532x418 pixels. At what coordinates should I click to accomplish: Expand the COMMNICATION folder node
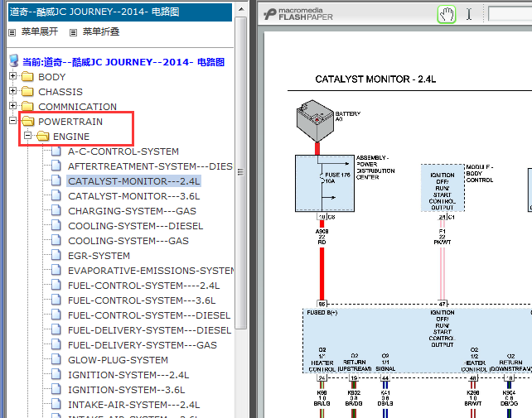[13, 106]
